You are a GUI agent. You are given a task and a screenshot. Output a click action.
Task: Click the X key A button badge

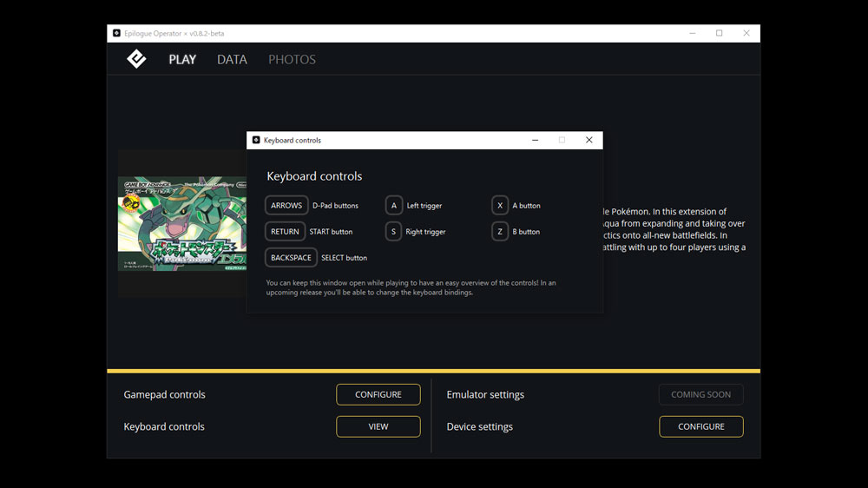pyautogui.click(x=500, y=206)
